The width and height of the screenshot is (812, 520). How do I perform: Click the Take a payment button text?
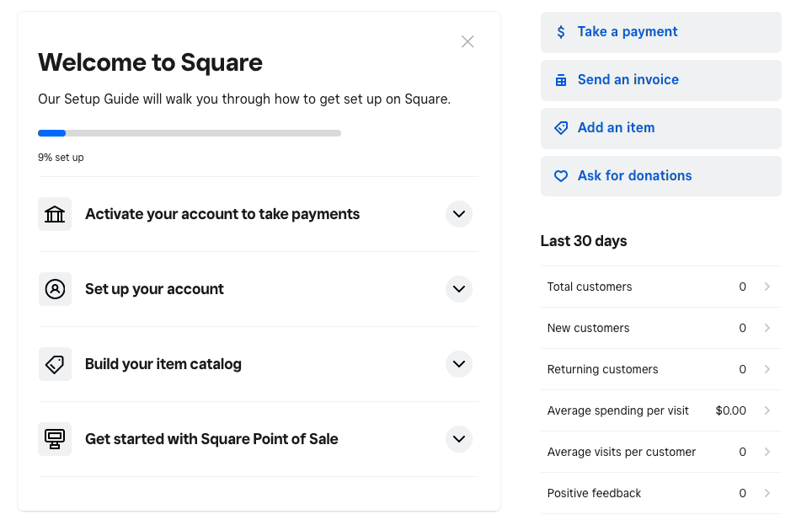coord(628,32)
